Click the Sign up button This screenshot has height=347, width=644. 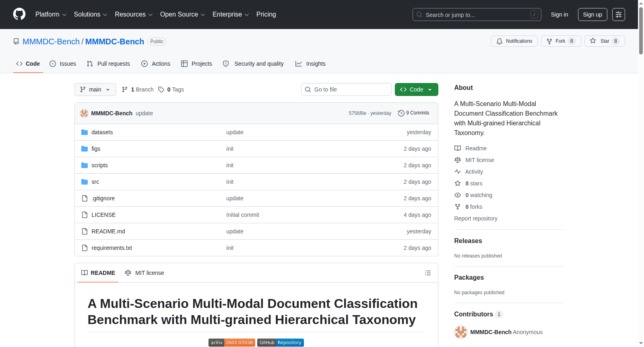pos(592,15)
